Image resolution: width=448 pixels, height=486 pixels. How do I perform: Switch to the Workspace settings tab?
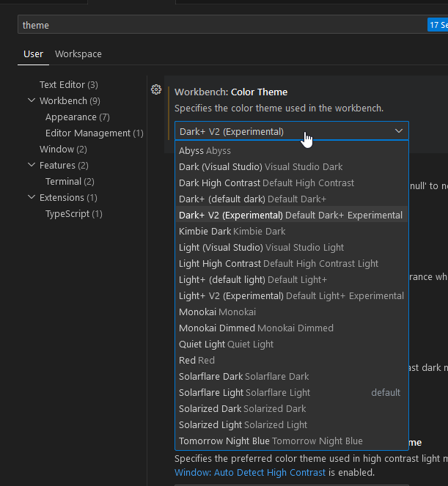78,54
